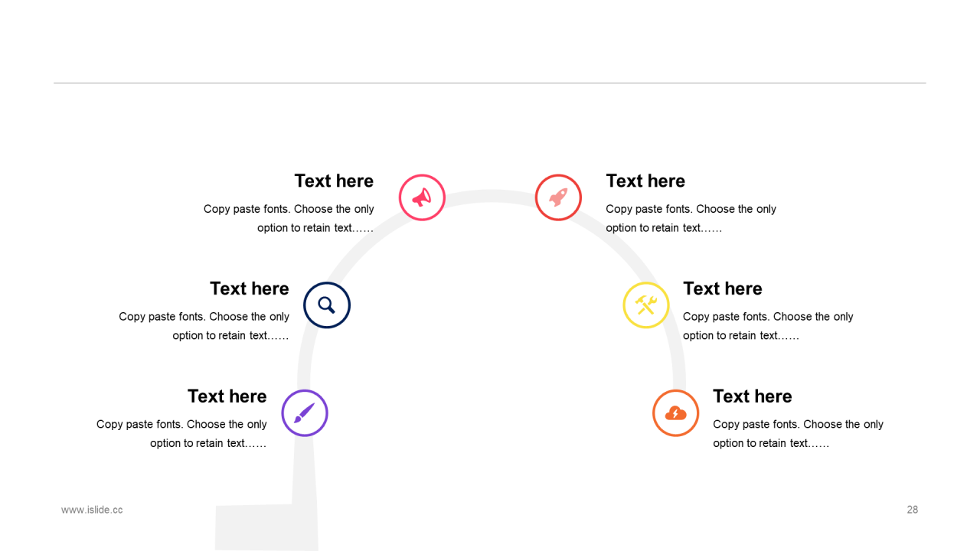Image resolution: width=980 pixels, height=551 pixels.
Task: Click description paragraph beside cloud icon
Action: pyautogui.click(x=799, y=434)
